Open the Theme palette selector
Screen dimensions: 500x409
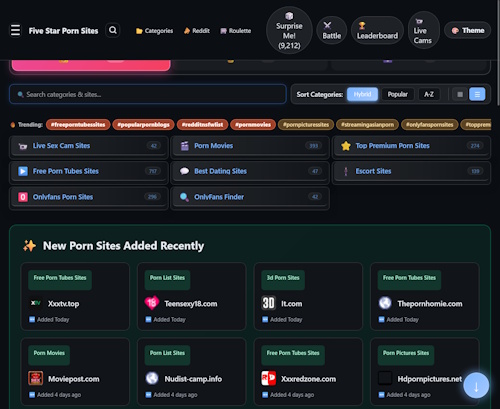pyautogui.click(x=468, y=30)
